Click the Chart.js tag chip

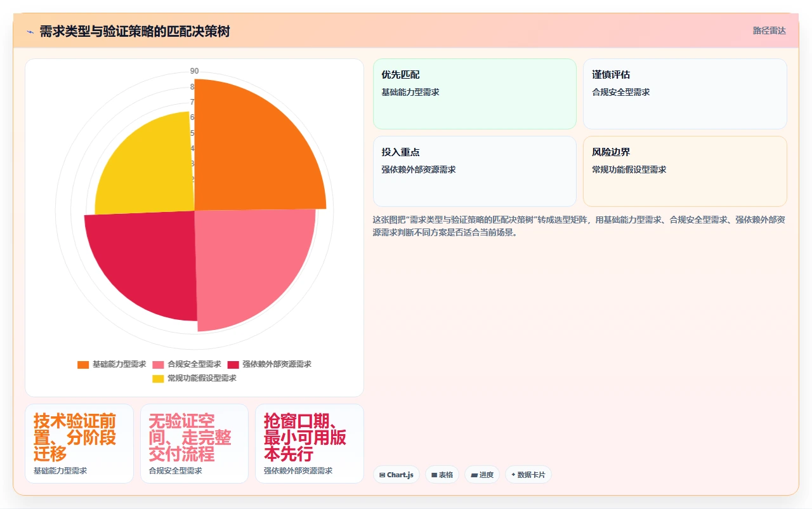pos(396,475)
